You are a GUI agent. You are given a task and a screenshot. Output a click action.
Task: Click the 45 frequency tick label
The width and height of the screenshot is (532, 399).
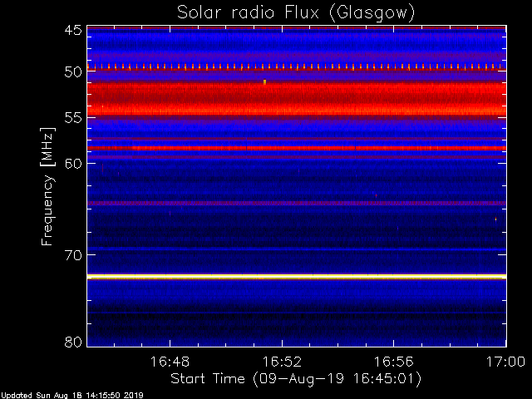(x=73, y=30)
